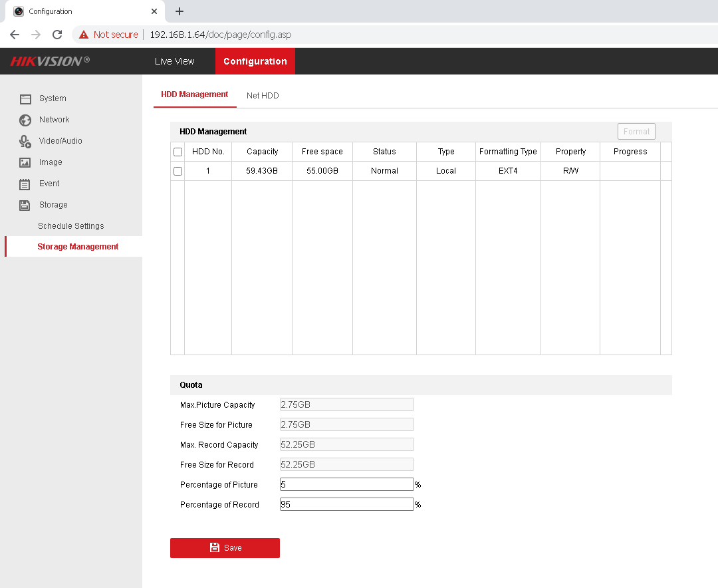Click the System monitor icon in sidebar
Screen dimensions: 718x588
pyautogui.click(x=25, y=98)
